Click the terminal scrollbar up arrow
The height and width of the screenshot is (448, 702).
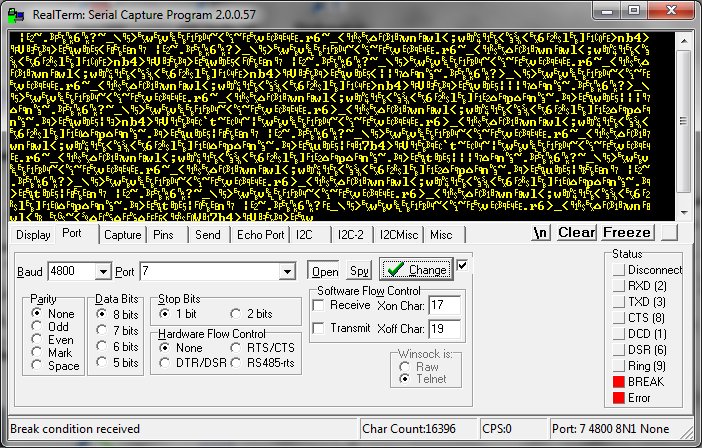coord(683,41)
